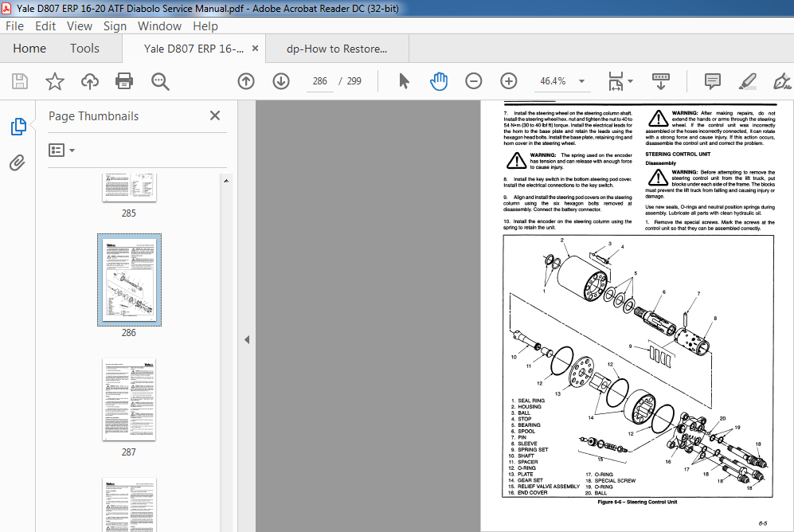The height and width of the screenshot is (532, 794).
Task: Switch to dp-How to Restore tab
Action: coord(337,49)
